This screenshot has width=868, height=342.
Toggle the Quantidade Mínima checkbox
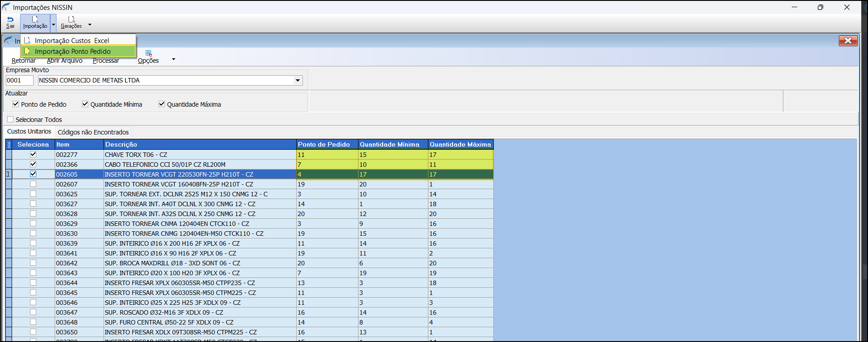click(x=85, y=104)
